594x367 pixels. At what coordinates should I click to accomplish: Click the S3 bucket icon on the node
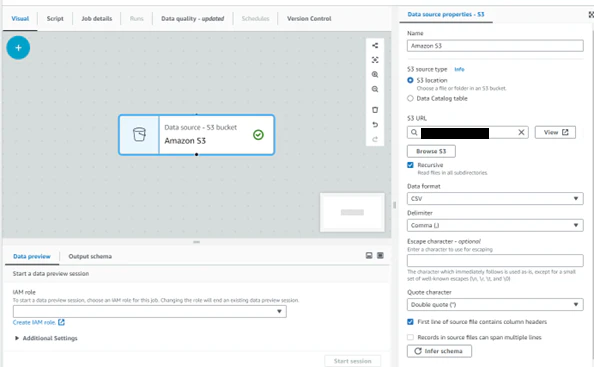coord(139,134)
